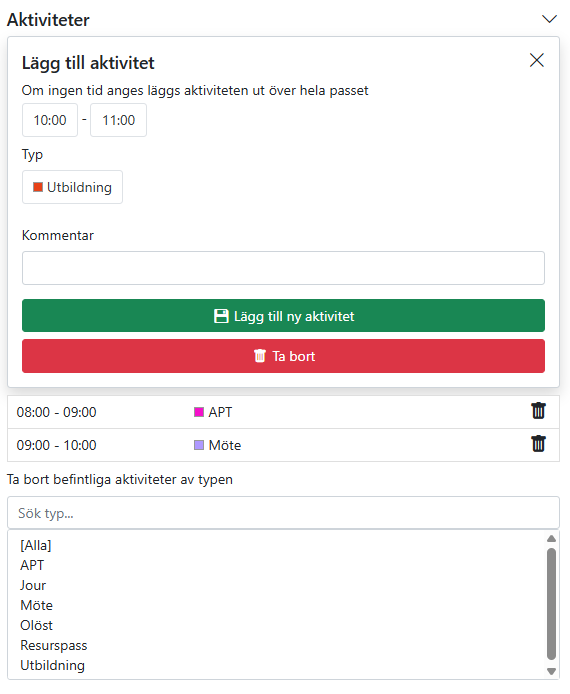
Task: Click the list scrollbar down arrow
Action: pos(551,671)
